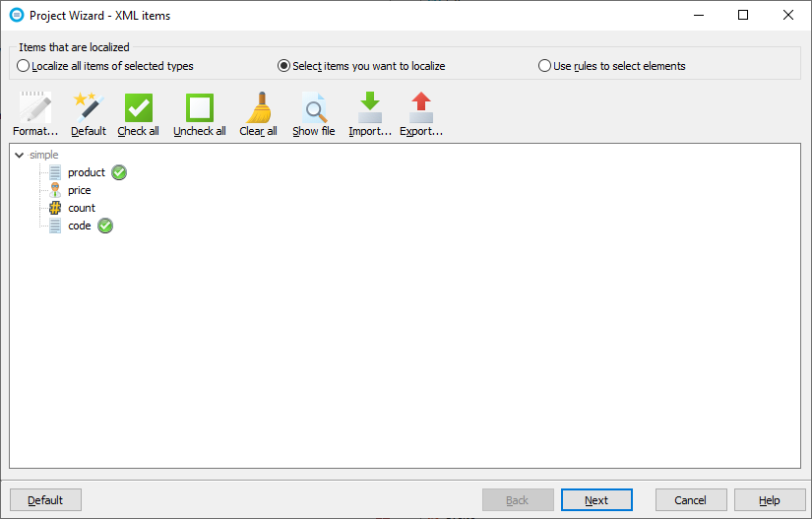Choose Select items you want to localize
This screenshot has width=812, height=519.
[284, 66]
